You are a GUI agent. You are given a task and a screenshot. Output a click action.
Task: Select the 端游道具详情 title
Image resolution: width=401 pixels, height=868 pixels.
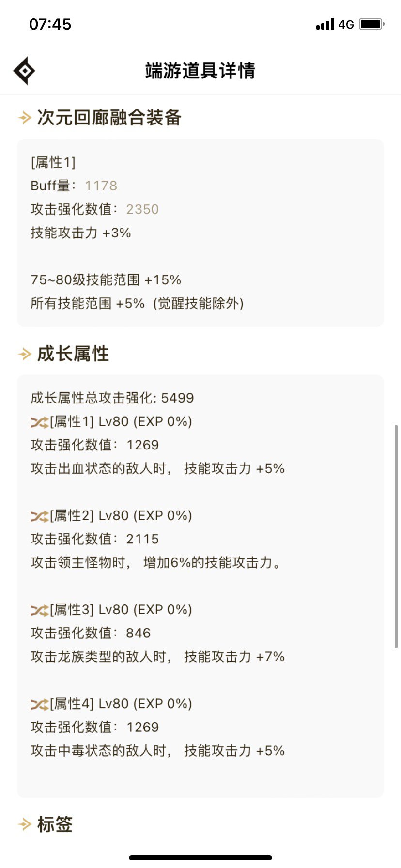click(200, 71)
